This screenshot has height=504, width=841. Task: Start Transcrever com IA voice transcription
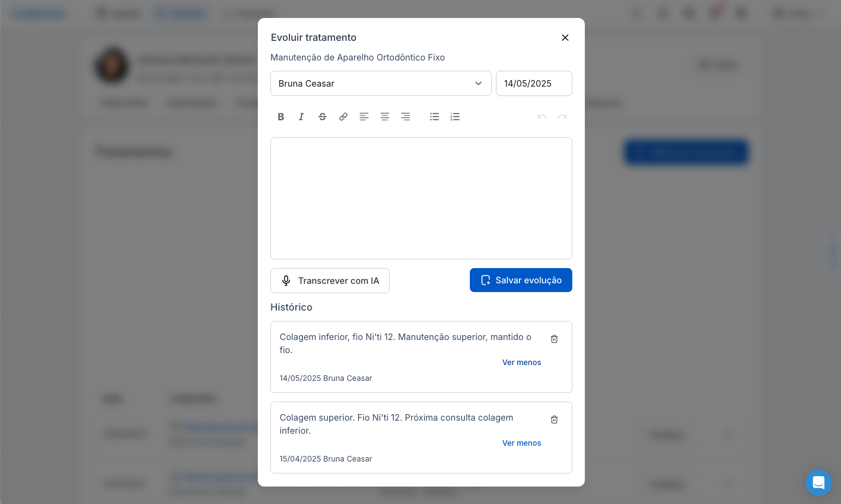(x=330, y=281)
